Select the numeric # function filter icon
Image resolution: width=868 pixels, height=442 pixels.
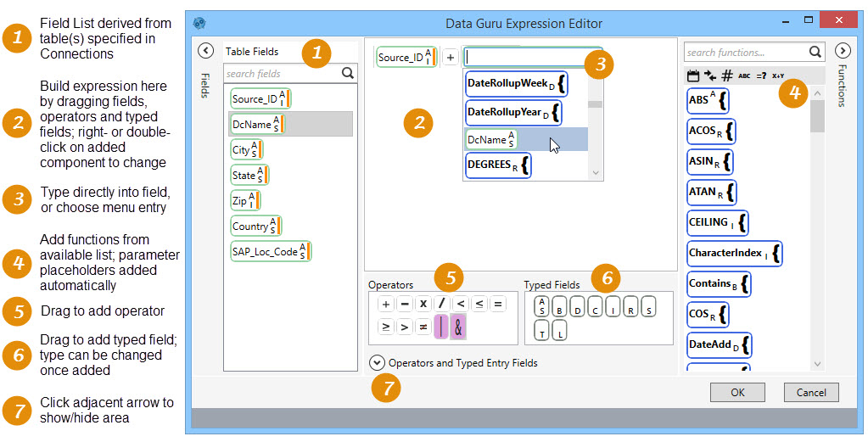click(727, 76)
